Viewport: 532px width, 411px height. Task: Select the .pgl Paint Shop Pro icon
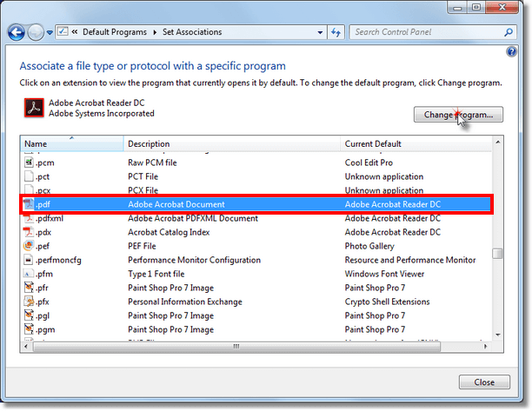coord(29,315)
